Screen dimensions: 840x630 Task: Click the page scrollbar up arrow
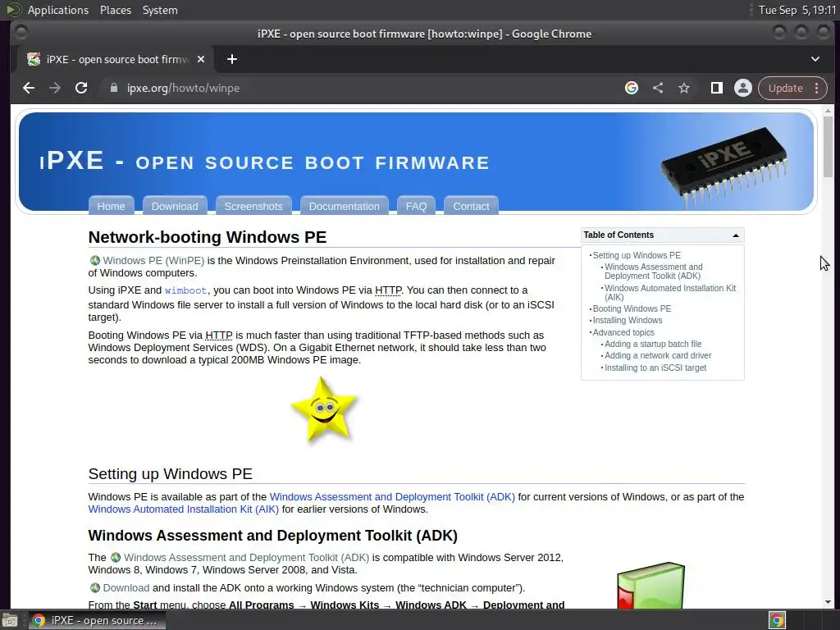coord(828,111)
